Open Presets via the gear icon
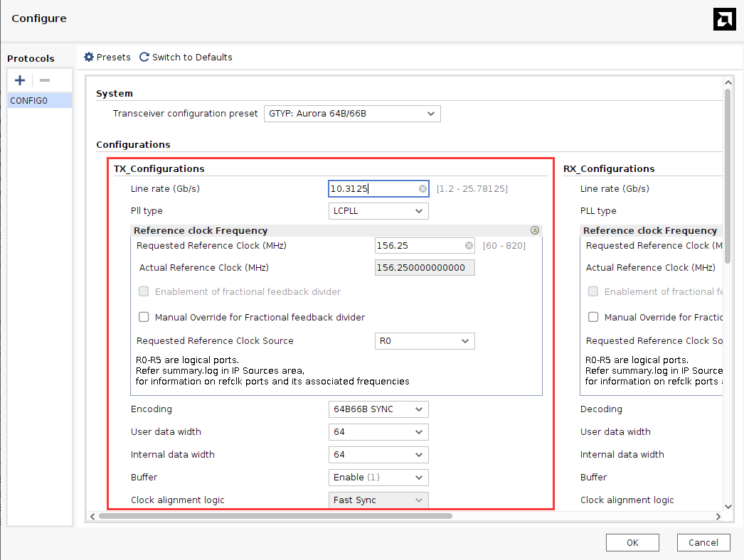This screenshot has width=744, height=560. click(x=89, y=57)
